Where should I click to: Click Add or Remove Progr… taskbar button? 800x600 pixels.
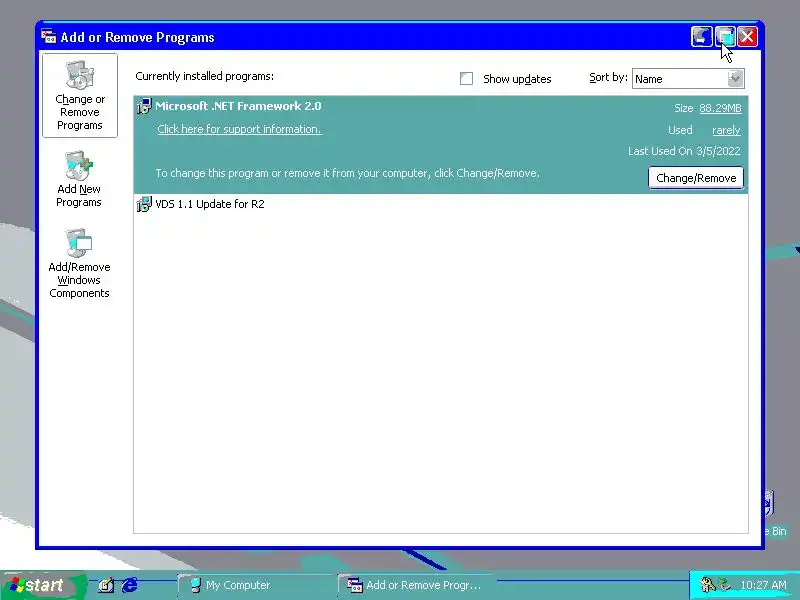(416, 585)
